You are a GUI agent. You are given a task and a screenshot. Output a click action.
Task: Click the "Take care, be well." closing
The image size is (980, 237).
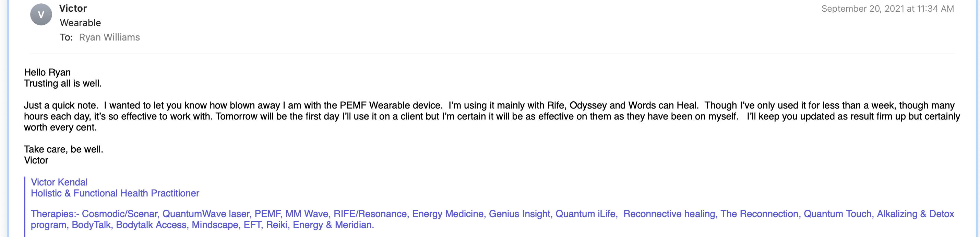(63, 149)
